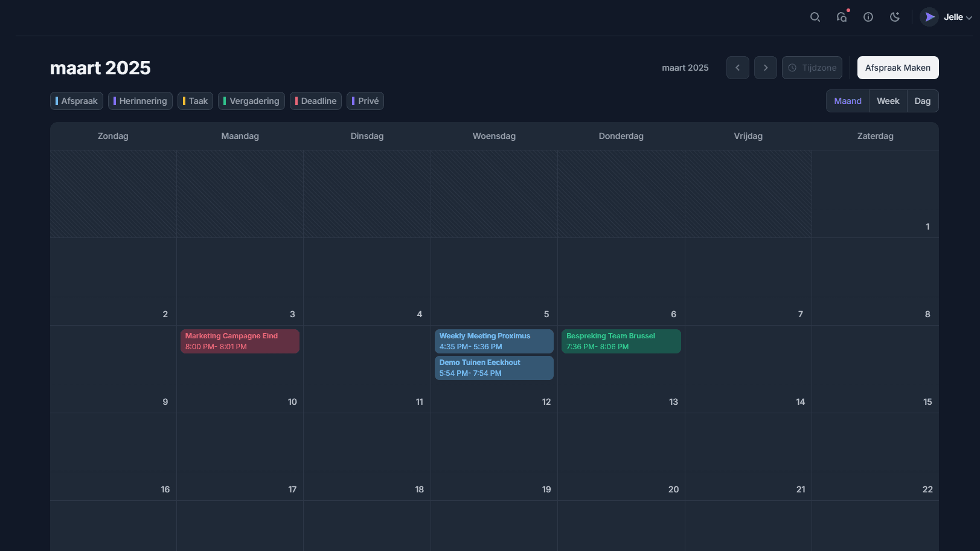Select day 8 in the calendar
980x551 pixels.
(x=876, y=282)
